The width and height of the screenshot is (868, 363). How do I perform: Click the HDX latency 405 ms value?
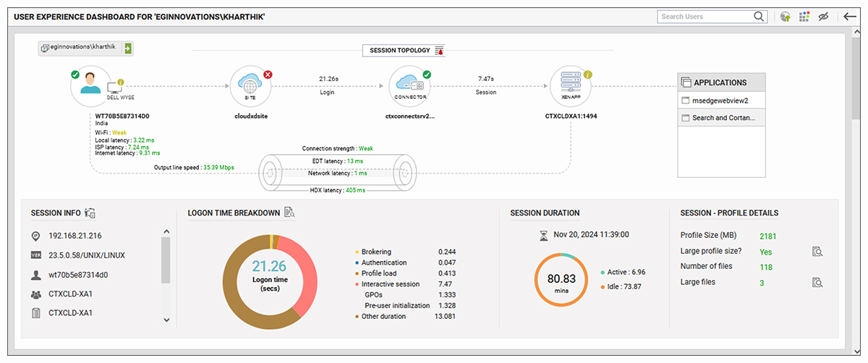[x=356, y=190]
